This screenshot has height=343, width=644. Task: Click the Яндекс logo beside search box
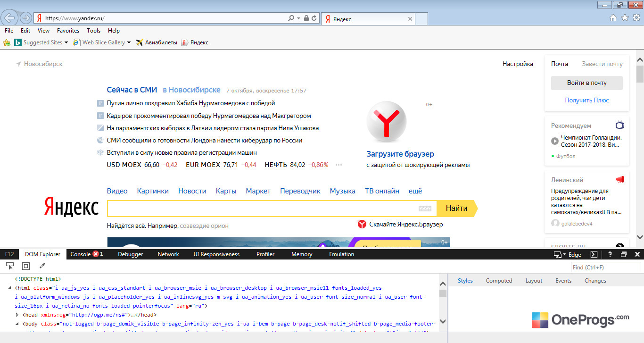click(x=72, y=207)
